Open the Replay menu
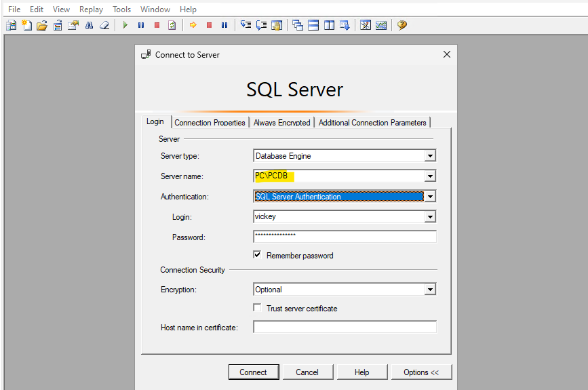 [91, 9]
